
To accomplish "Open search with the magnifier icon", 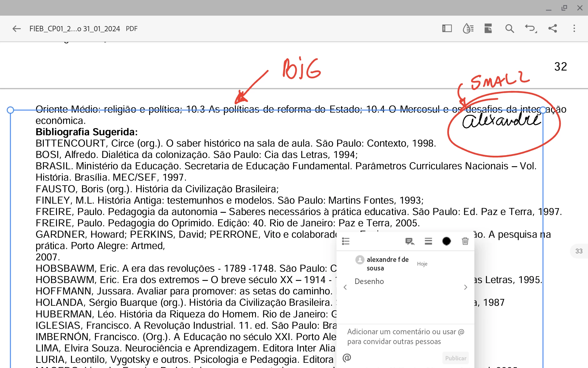I will (509, 29).
